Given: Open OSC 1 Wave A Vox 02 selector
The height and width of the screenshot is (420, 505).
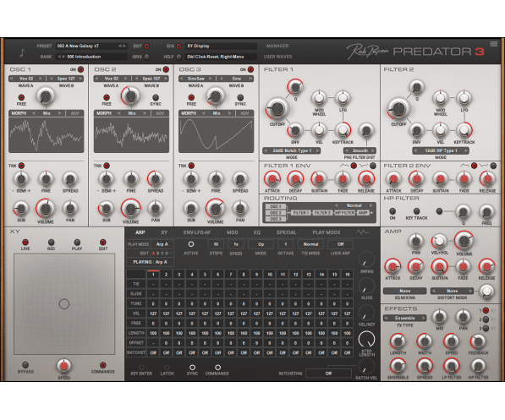Looking at the screenshot, I should coord(26,79).
